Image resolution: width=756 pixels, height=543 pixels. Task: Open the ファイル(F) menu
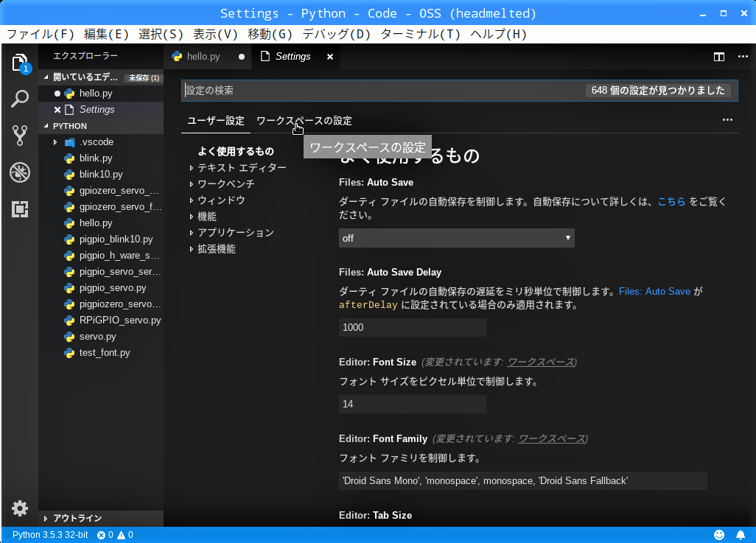41,34
